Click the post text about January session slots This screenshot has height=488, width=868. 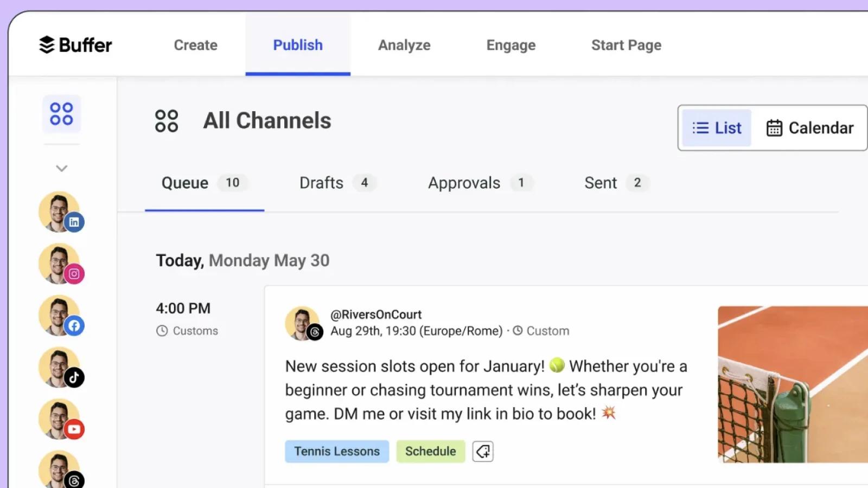pyautogui.click(x=486, y=390)
